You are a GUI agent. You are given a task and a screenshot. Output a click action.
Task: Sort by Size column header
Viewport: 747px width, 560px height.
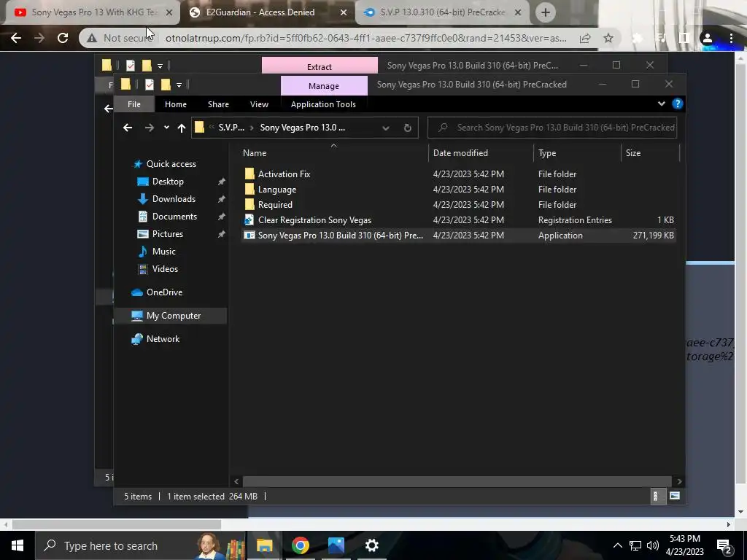pyautogui.click(x=633, y=153)
